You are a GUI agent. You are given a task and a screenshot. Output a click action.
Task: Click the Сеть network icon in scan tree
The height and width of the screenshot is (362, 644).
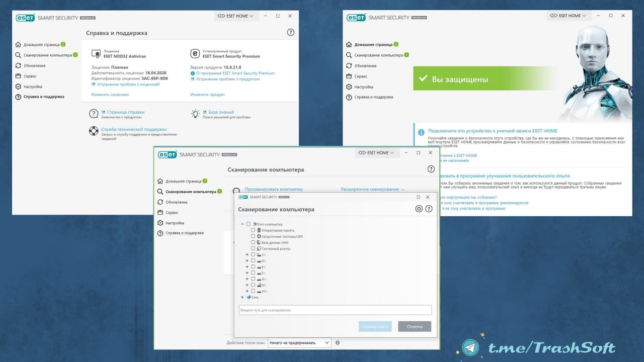[249, 297]
